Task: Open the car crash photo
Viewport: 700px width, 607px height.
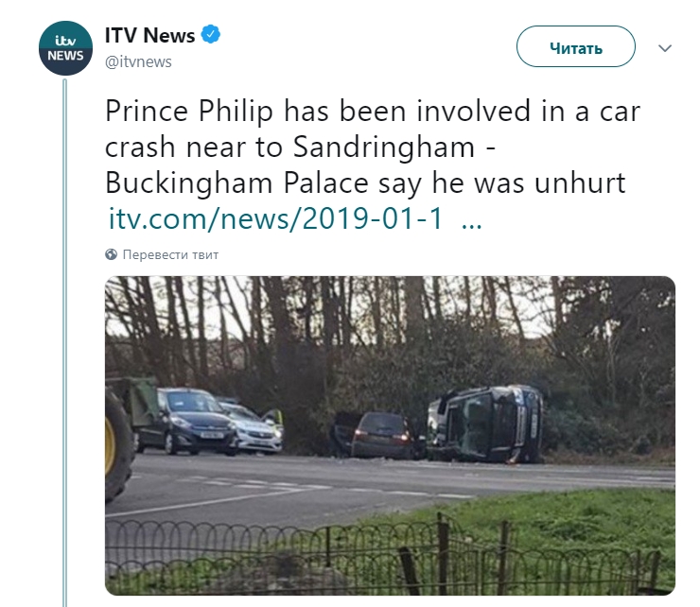Action: tap(390, 435)
